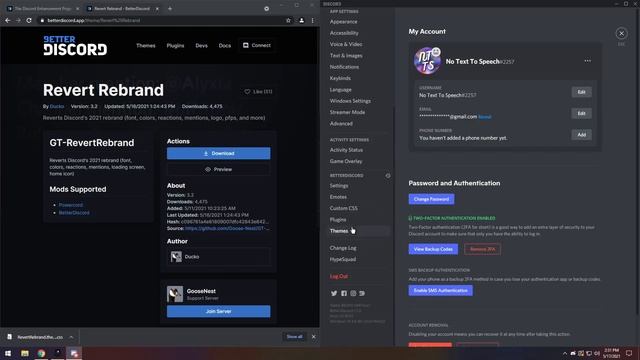Viewport: 640px width, 360px height.
Task: Open Appearance settings in Discord
Action: tap(343, 22)
